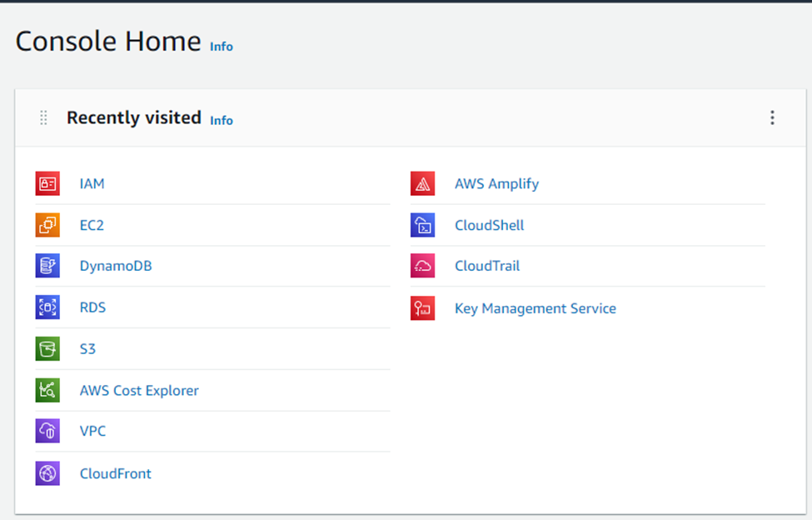812x520 pixels.
Task: Open the DynamoDB text link
Action: pos(116,266)
